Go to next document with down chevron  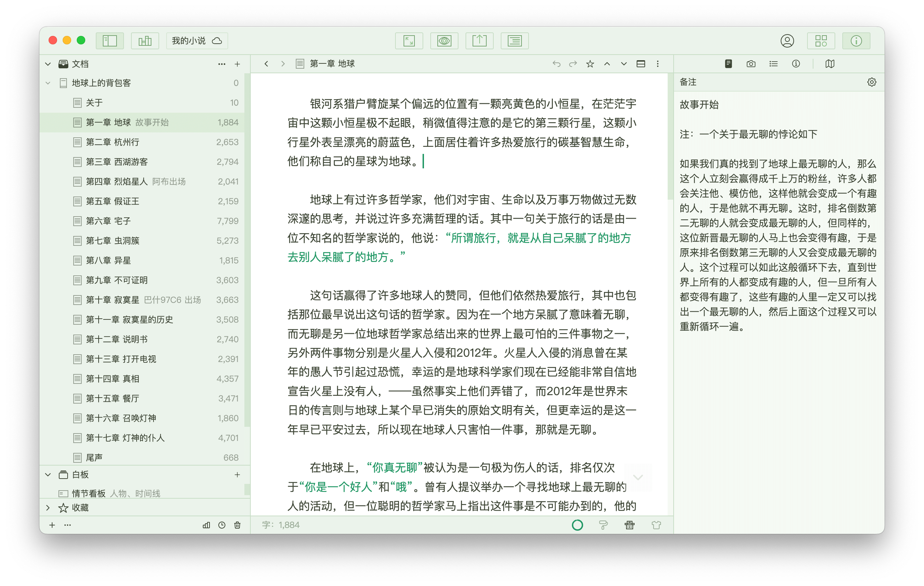coord(624,64)
